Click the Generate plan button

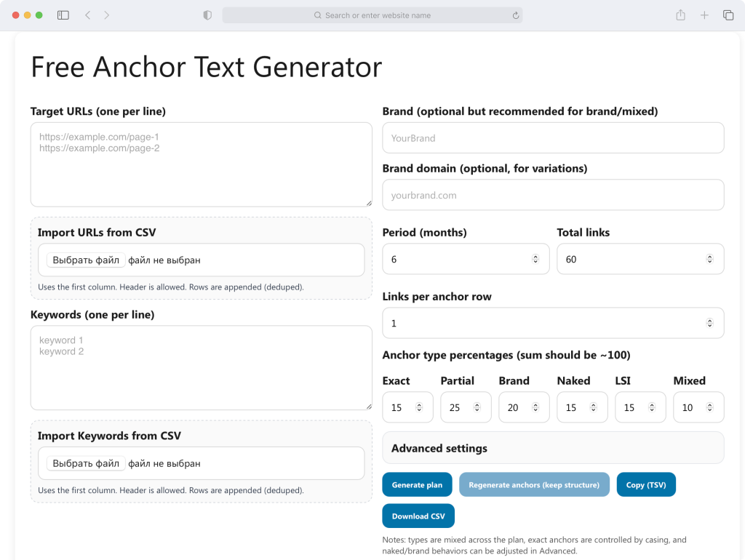pos(417,484)
